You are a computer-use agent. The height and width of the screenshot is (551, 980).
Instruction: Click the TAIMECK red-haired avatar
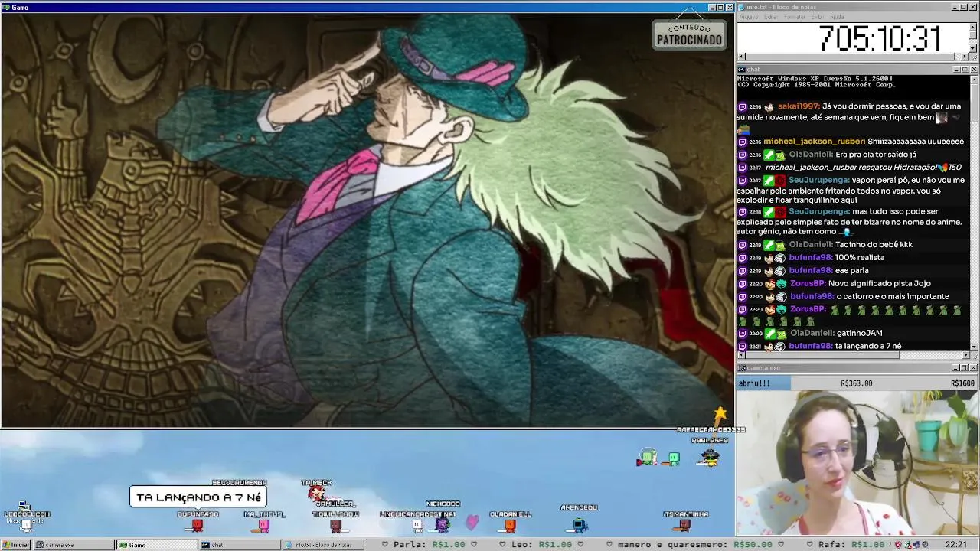point(315,494)
